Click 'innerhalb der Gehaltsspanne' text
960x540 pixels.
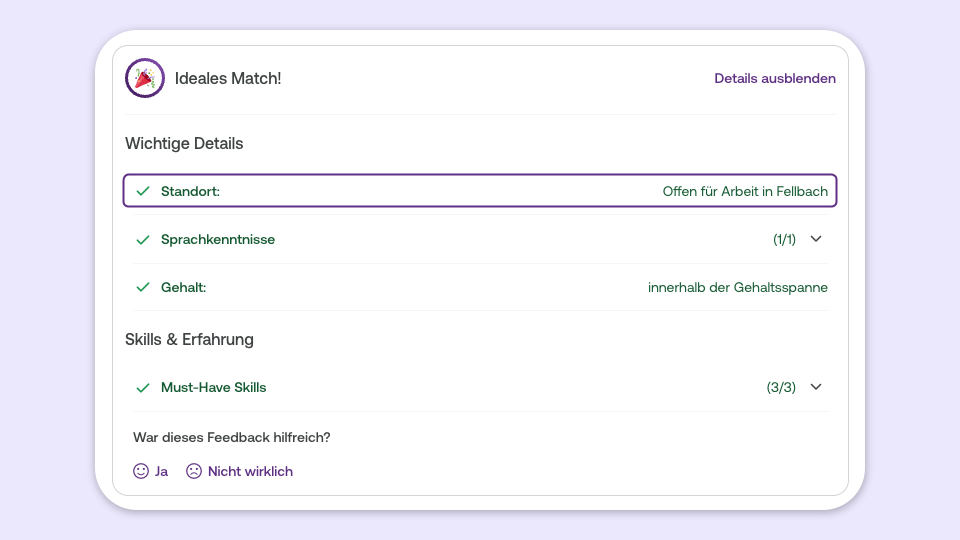(738, 287)
